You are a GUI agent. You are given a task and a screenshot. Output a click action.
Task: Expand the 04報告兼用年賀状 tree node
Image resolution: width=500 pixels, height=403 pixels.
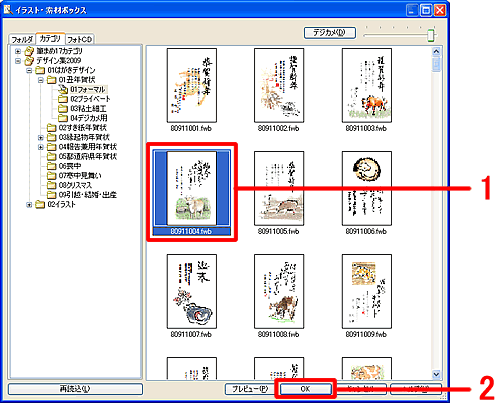point(41,147)
